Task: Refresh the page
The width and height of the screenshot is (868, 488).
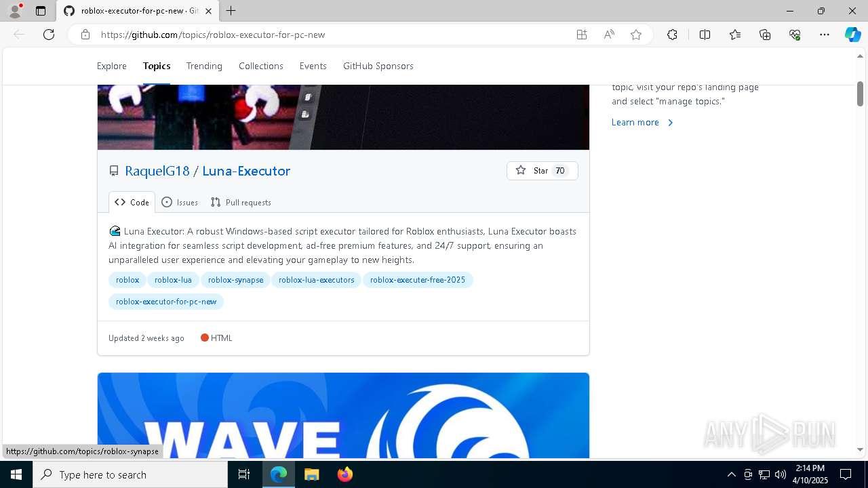Action: click(x=49, y=35)
